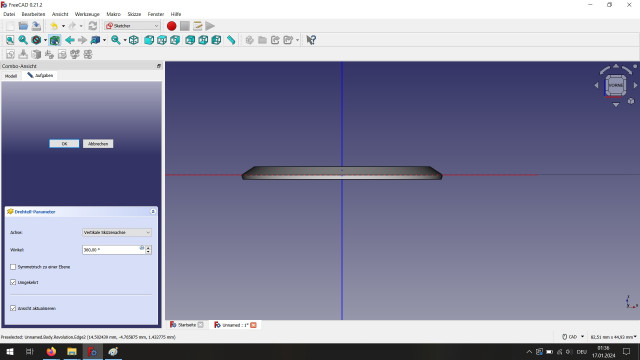Click the create part icon
Image resolution: width=640 pixels, height=360 pixels.
tap(249, 40)
